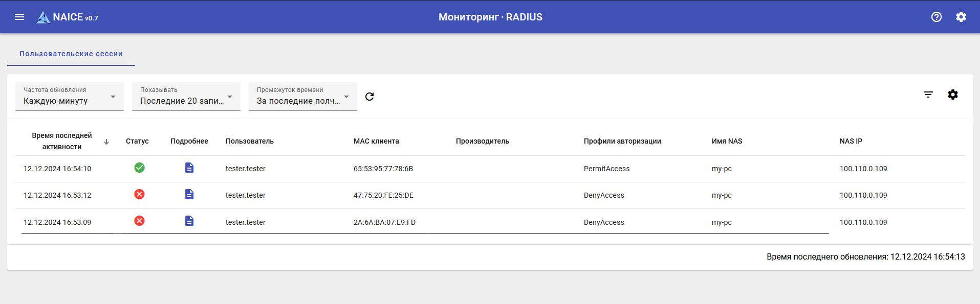980x304 pixels.
Task: Open the help question mark icon
Action: 936,17
